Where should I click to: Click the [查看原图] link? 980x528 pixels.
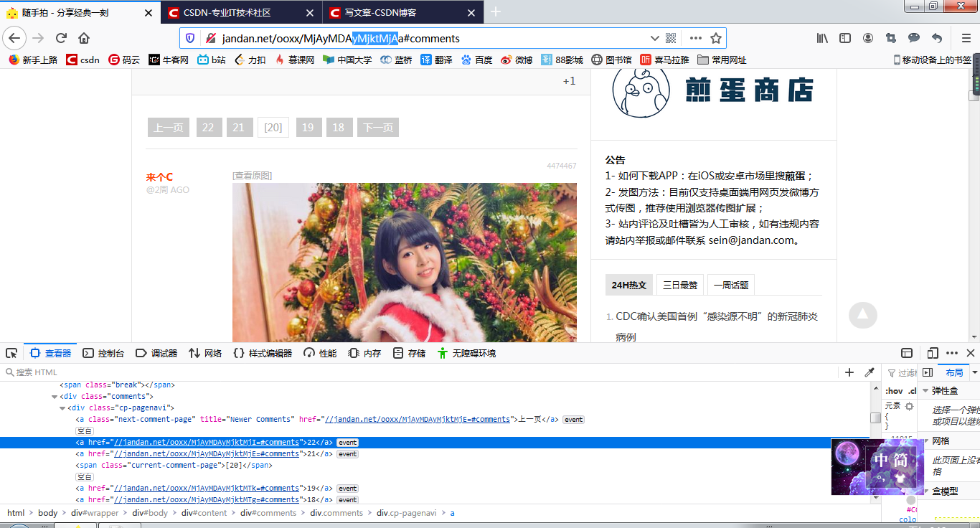point(252,175)
